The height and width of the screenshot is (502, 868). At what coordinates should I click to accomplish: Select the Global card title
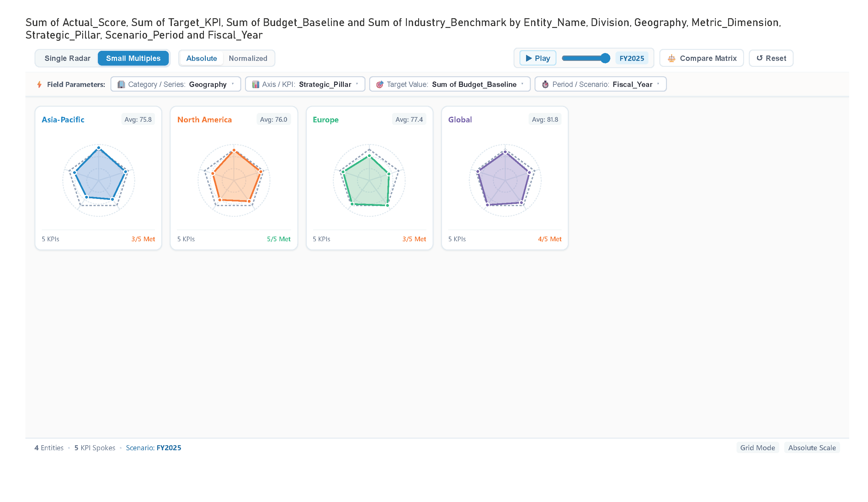pyautogui.click(x=460, y=120)
